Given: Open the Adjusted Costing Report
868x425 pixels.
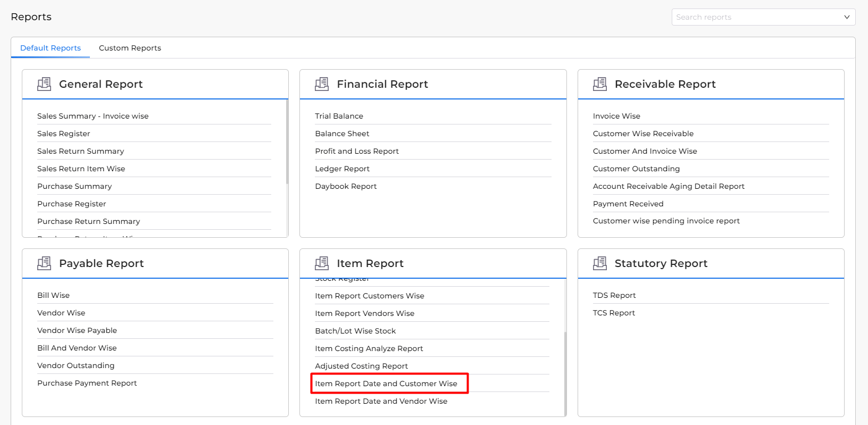Looking at the screenshot, I should pos(362,366).
